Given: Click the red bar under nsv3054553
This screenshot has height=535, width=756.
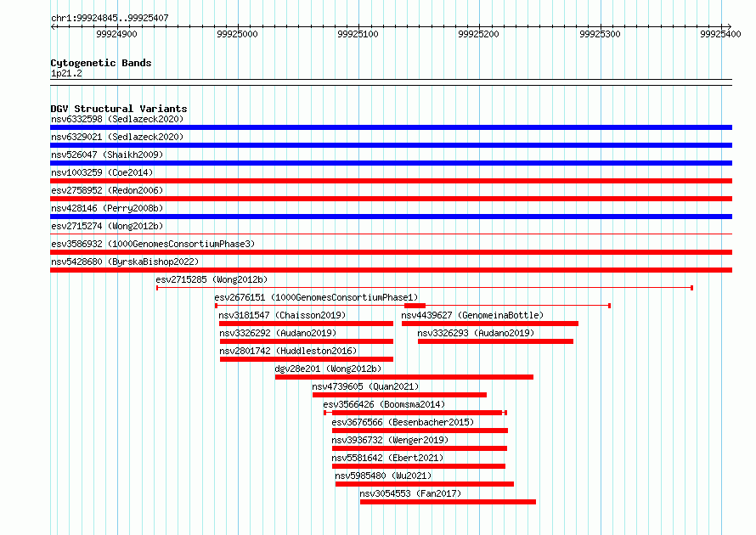Looking at the screenshot, I should (448, 502).
